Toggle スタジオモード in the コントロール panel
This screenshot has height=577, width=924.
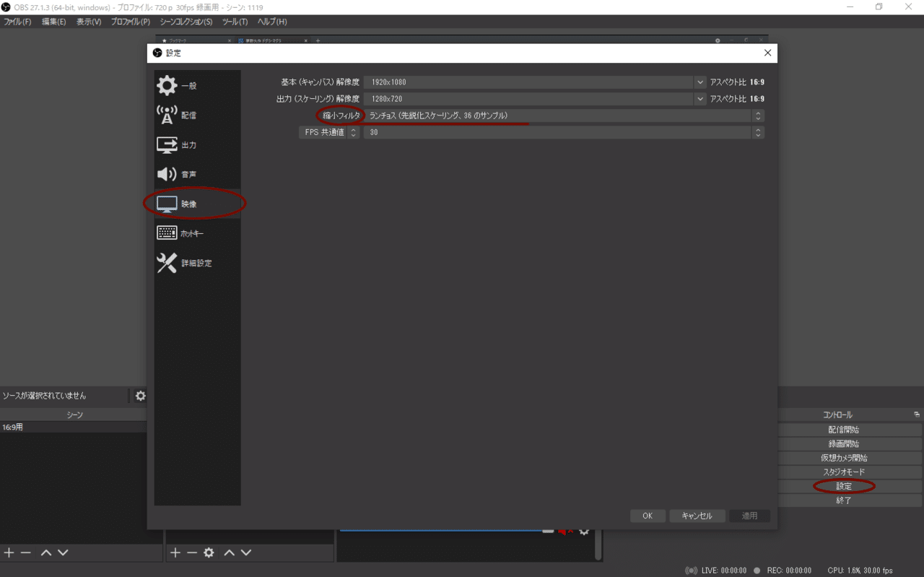click(x=844, y=472)
